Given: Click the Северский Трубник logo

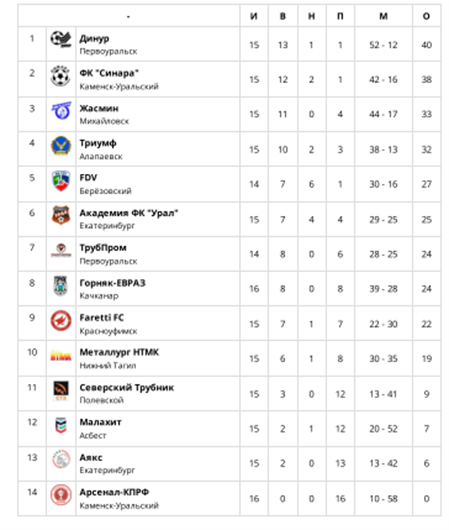Looking at the screenshot, I should 61,391.
